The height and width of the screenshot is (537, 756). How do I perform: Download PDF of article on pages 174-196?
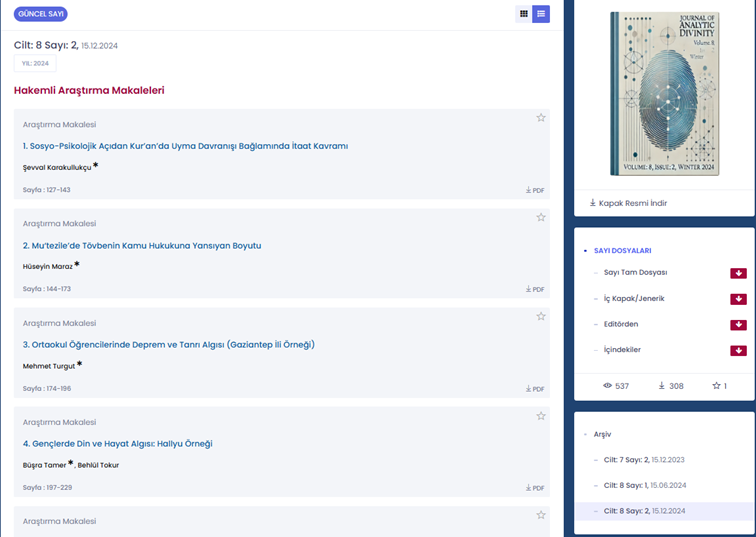click(535, 389)
